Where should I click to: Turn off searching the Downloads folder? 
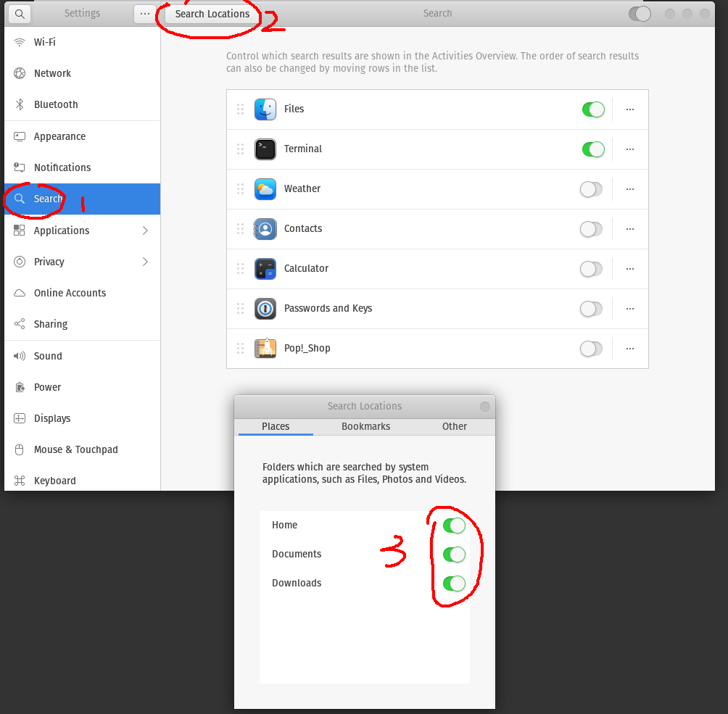click(x=453, y=584)
